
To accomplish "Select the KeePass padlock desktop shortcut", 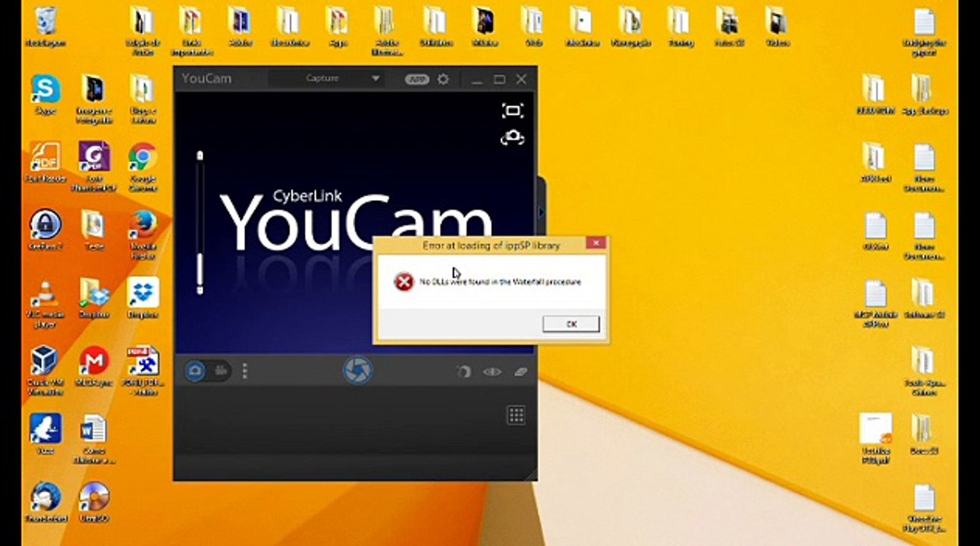I will 46,231.
